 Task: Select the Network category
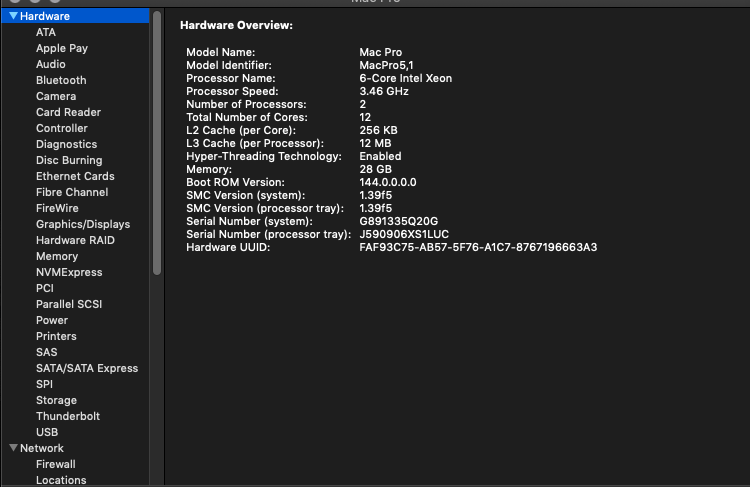(x=42, y=448)
